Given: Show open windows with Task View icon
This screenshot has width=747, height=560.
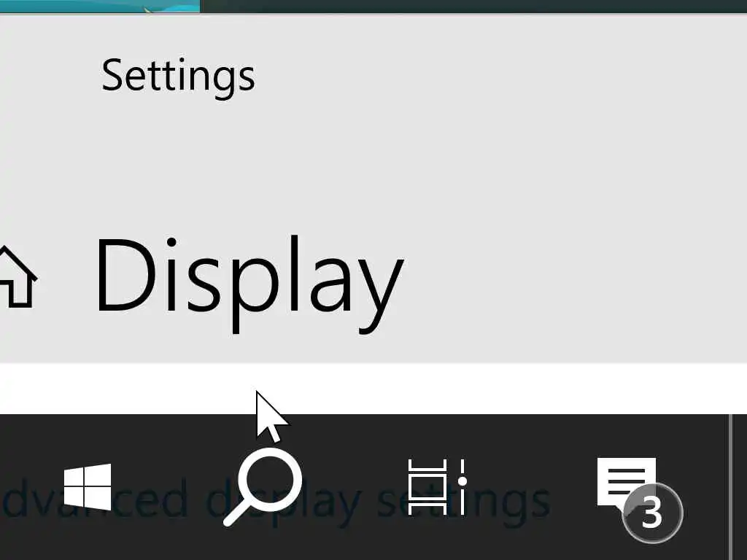Looking at the screenshot, I should 438,487.
